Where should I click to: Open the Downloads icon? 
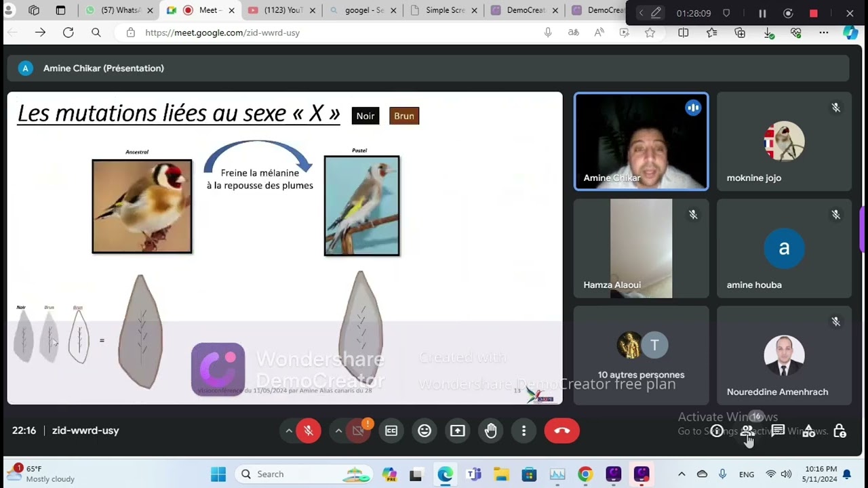(x=768, y=33)
